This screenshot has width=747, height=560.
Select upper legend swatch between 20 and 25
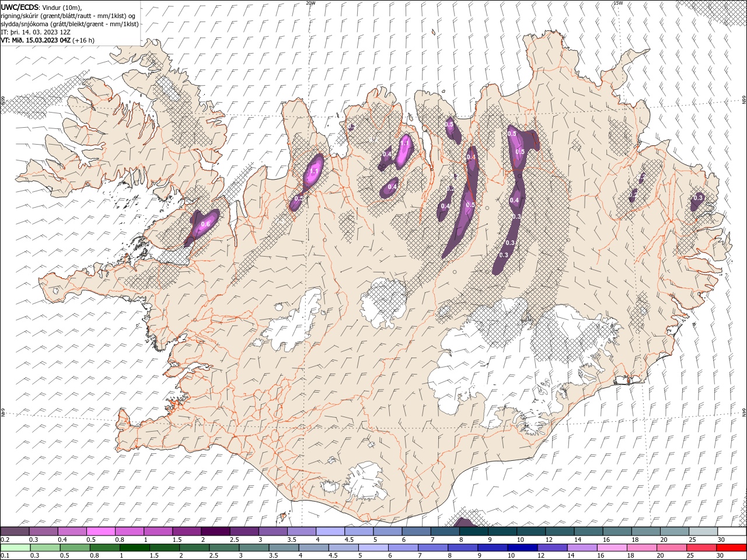point(675,531)
